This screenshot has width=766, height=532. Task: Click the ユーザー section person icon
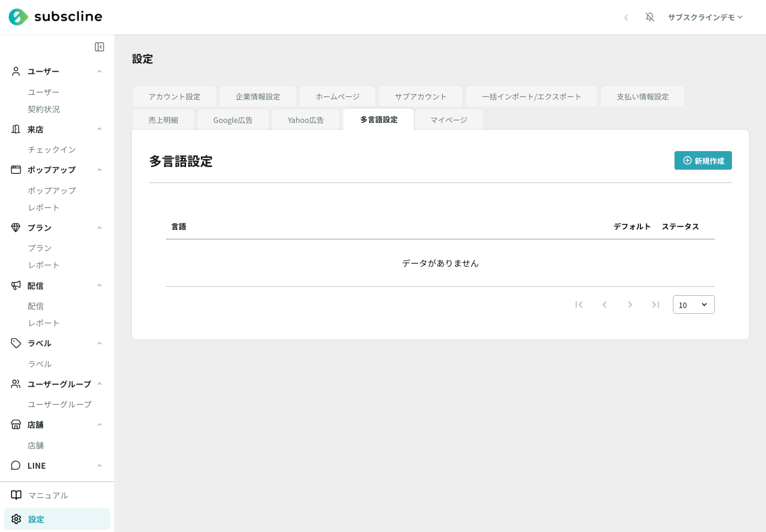16,71
